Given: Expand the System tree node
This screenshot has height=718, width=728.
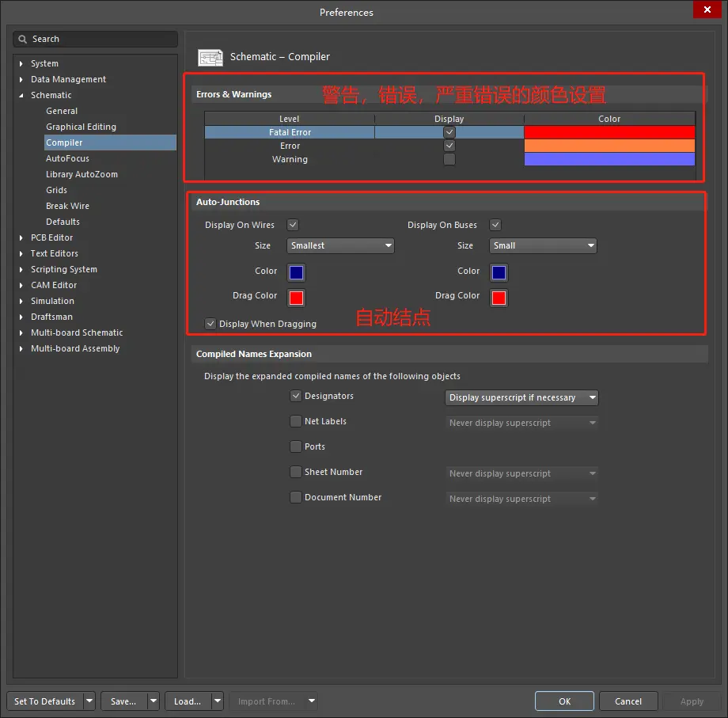Looking at the screenshot, I should tap(21, 63).
